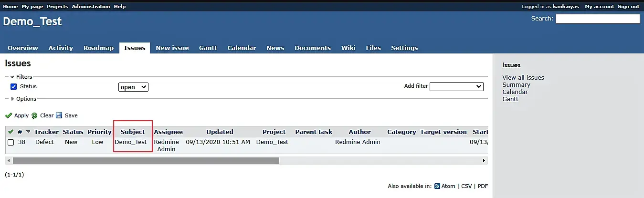This screenshot has width=644, height=198.
Task: Click the right arrow of horizontal scrollbar
Action: 485,161
